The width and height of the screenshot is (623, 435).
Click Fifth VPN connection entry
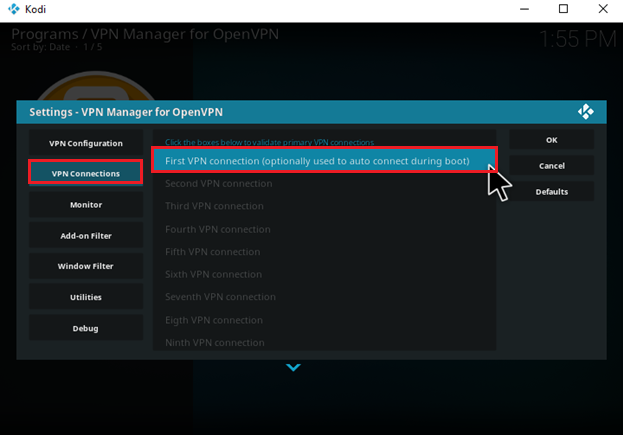click(x=324, y=252)
